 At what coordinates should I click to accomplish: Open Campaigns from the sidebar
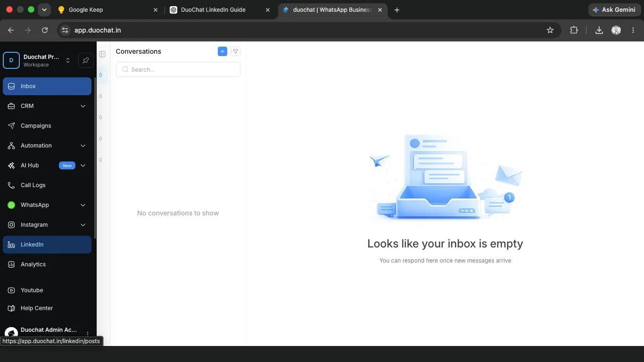click(x=47, y=126)
